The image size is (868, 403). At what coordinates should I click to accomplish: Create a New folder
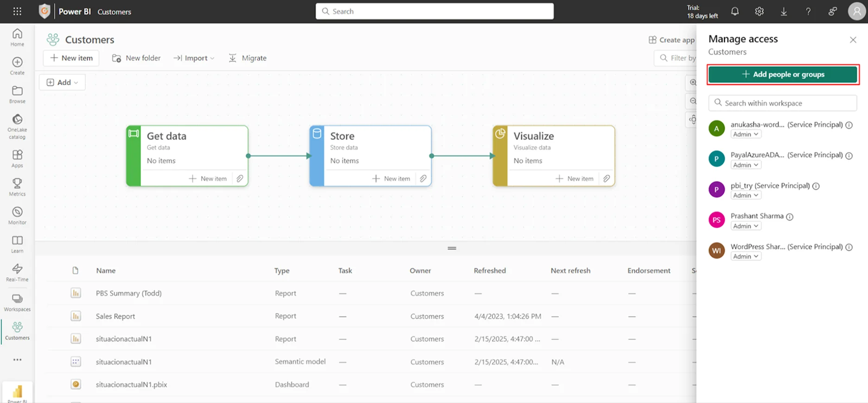click(136, 58)
